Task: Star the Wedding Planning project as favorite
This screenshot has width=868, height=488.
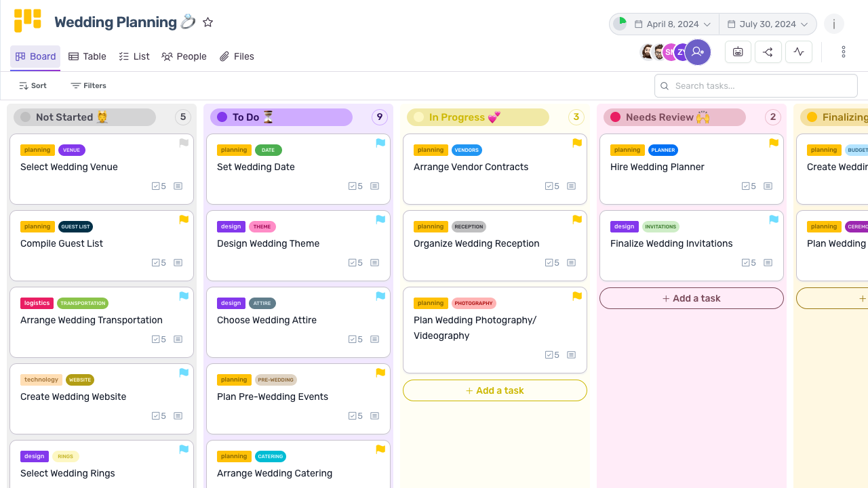Action: [208, 22]
